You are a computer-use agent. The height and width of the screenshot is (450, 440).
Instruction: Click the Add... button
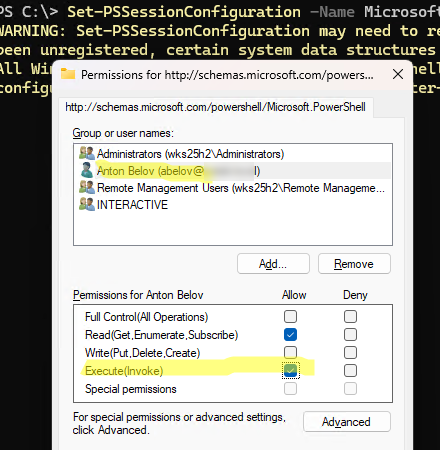point(273,264)
